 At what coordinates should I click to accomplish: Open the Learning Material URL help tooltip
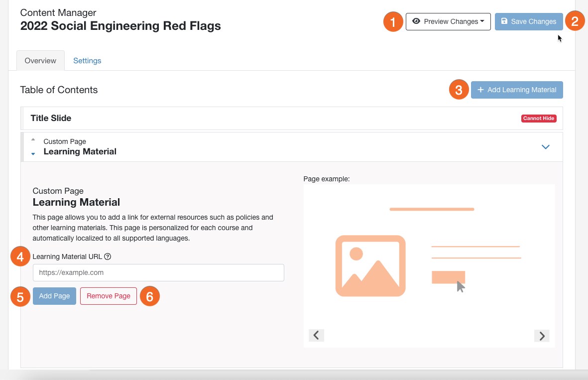click(108, 256)
